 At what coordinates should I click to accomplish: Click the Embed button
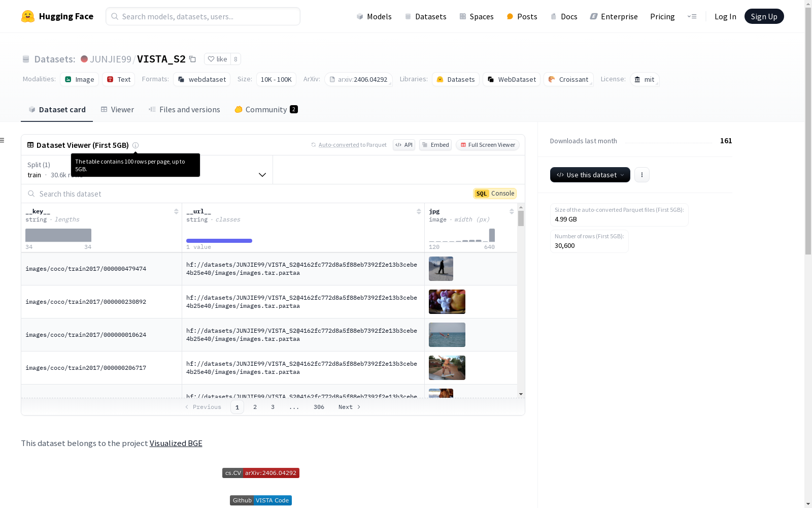pos(435,145)
